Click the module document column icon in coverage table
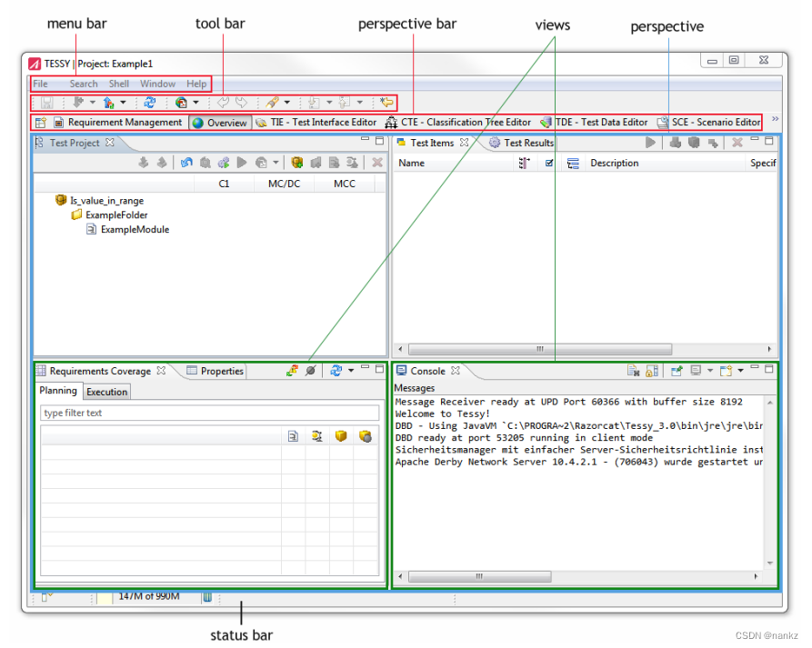Screen dimensions: 812x648 (x=293, y=436)
